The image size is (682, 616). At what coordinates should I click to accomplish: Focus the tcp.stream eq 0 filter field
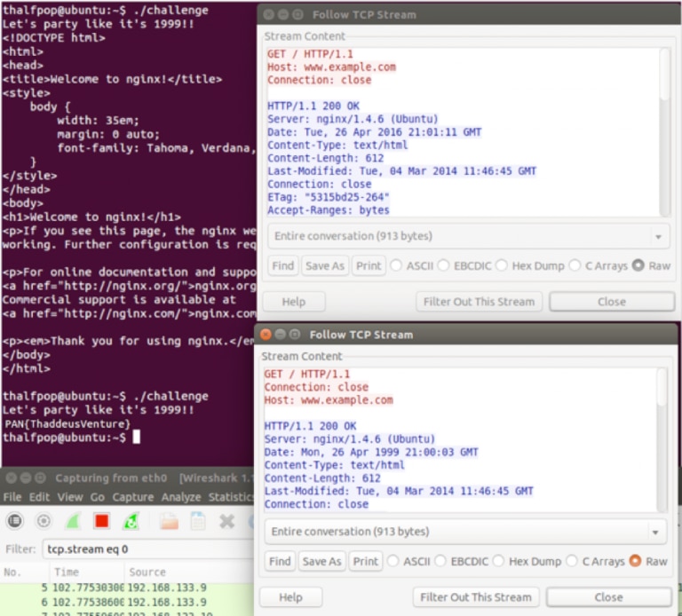pyautogui.click(x=148, y=549)
